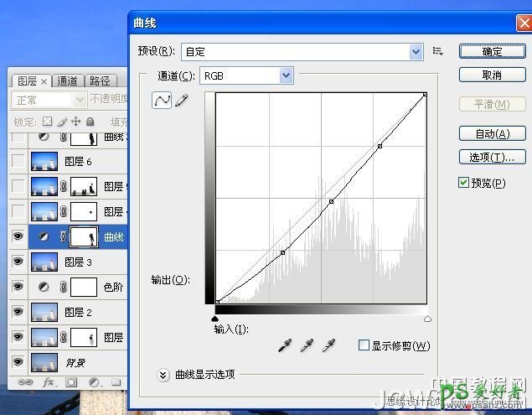Viewport: 532px width, 415px height.
Task: Open the preset options menu icon
Action: tap(437, 51)
